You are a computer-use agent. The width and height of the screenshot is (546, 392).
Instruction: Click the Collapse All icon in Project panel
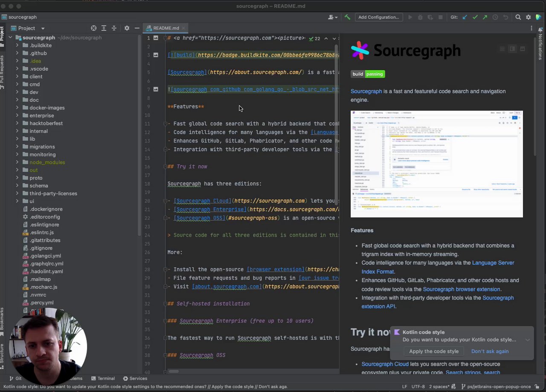point(114,28)
